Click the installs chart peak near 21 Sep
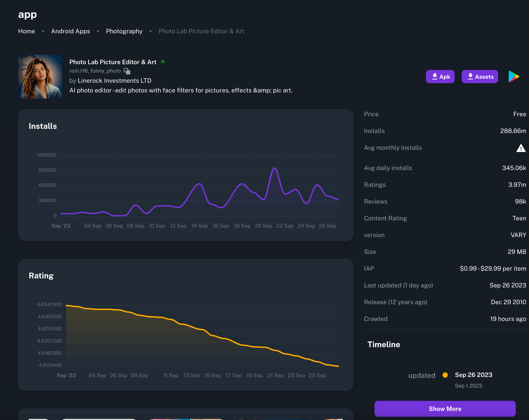Viewport: 529px width, 420px height. click(274, 168)
